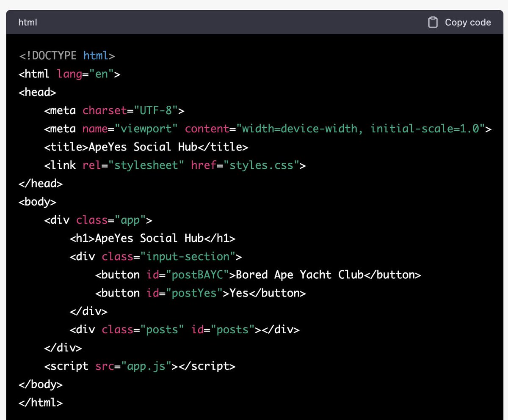Click the script src="app.js" line
508x420 pixels.
pyautogui.click(x=140, y=366)
